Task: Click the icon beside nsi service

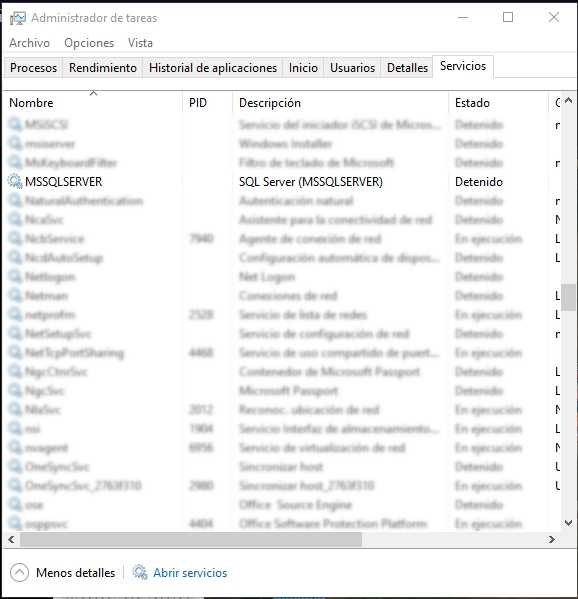Action: coord(15,429)
